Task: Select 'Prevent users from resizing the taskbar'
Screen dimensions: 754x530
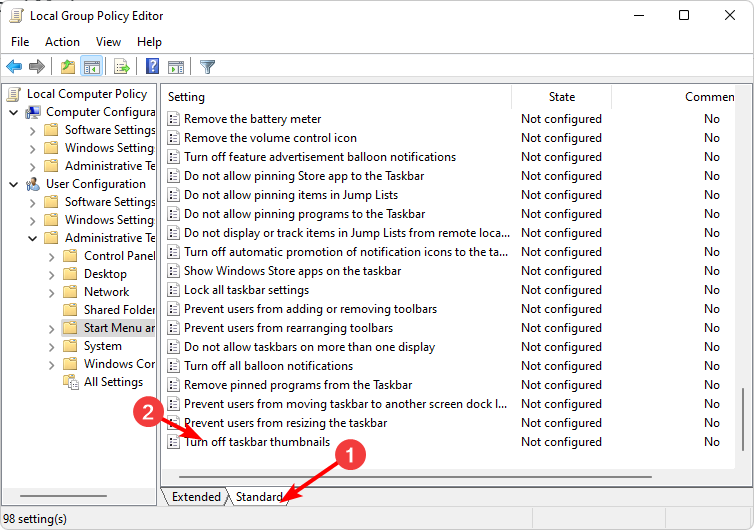Action: coord(285,423)
